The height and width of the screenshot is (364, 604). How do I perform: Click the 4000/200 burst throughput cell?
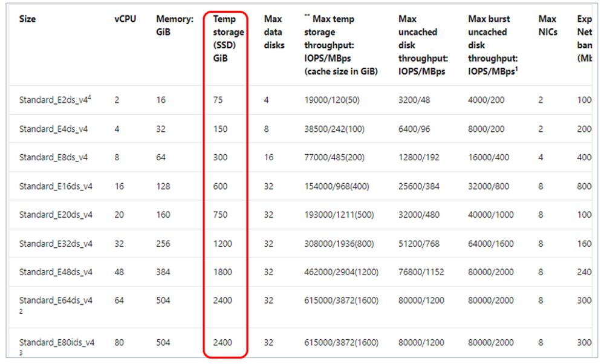coord(486,100)
